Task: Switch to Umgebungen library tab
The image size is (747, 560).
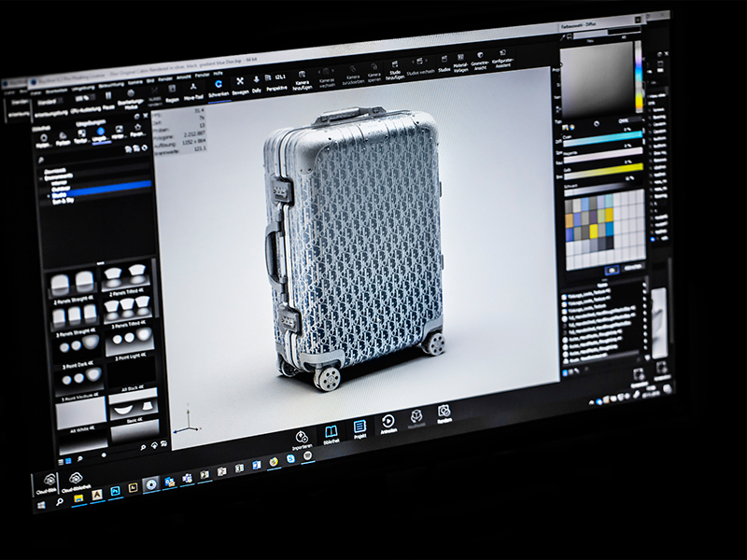Action: click(101, 134)
